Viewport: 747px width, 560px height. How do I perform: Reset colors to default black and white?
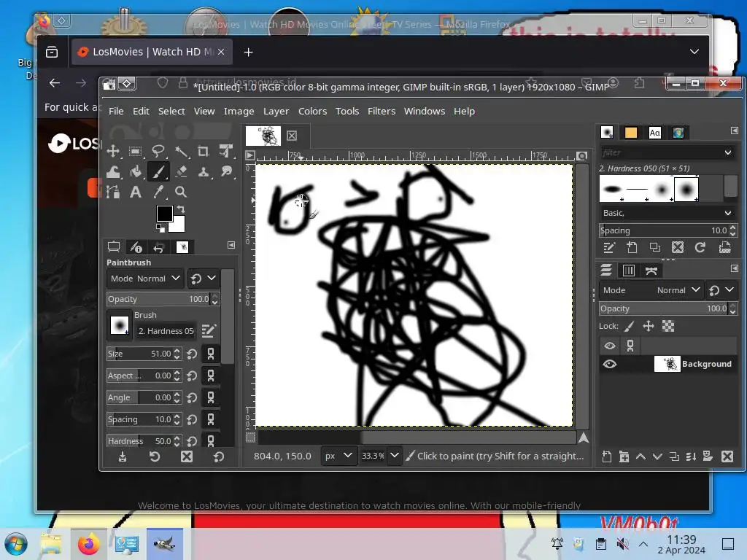tap(160, 229)
